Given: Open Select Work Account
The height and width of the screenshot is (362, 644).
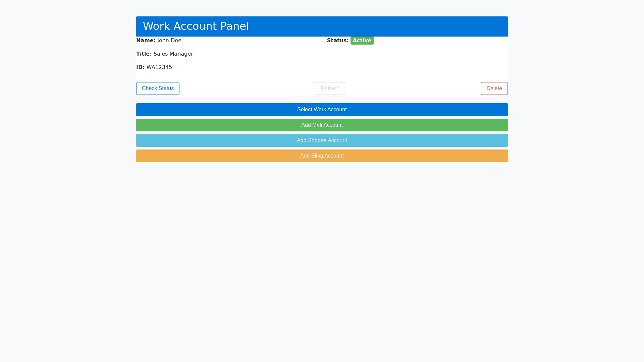Looking at the screenshot, I should pyautogui.click(x=322, y=110).
